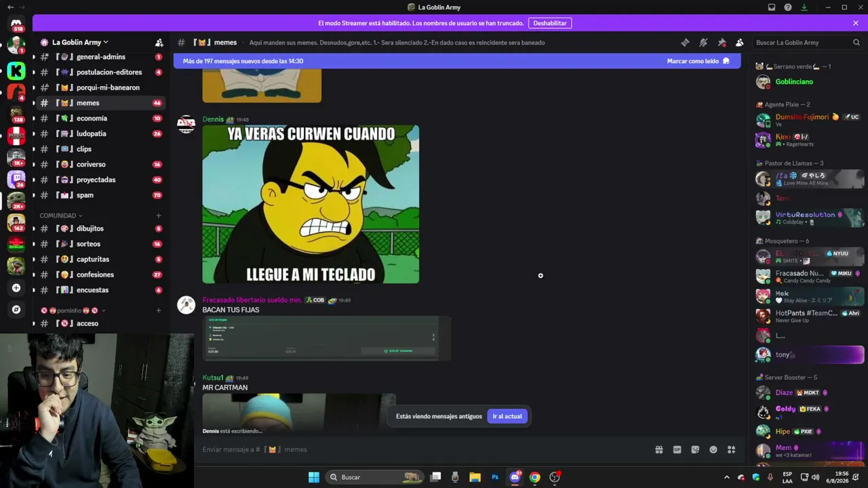This screenshot has height=488, width=868.
Task: Open the sticker picker
Action: pos(695,449)
